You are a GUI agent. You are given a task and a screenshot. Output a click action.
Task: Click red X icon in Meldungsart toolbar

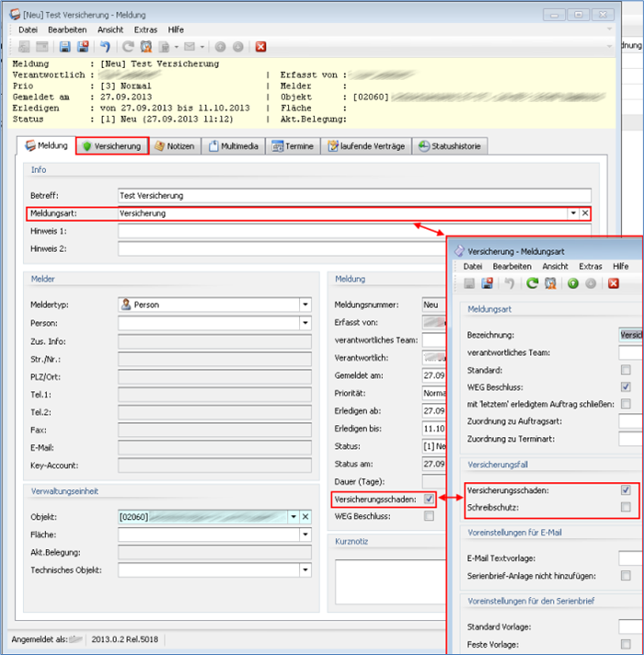614,283
